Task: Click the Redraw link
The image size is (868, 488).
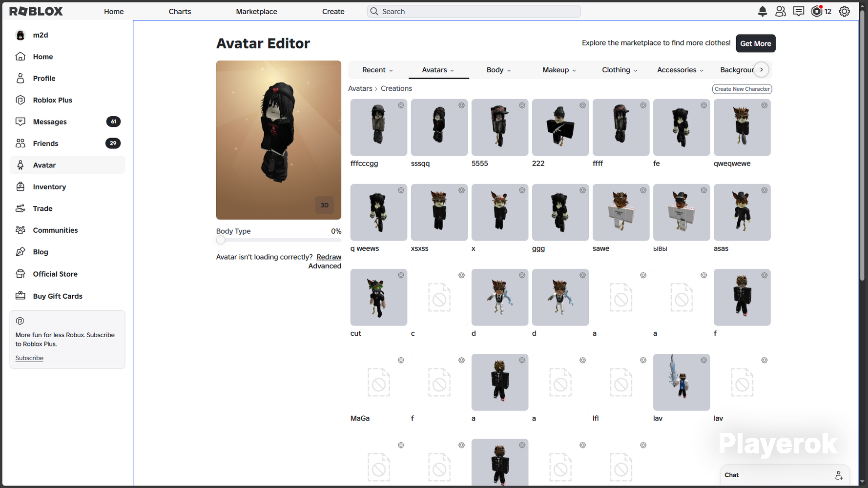Action: (329, 257)
